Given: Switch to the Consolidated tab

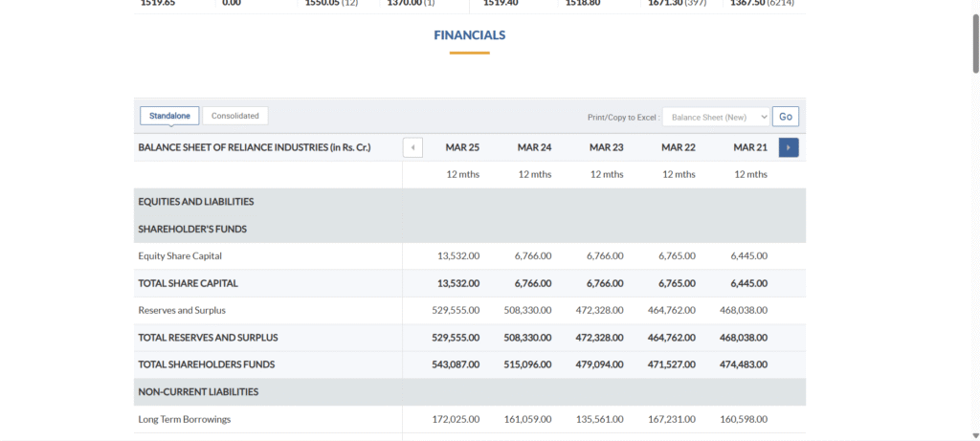Looking at the screenshot, I should [x=235, y=116].
